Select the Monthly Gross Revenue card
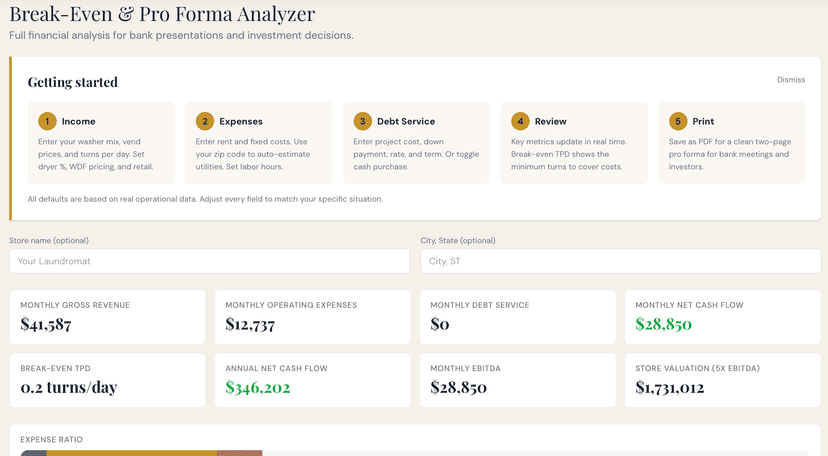Viewport: 828px width, 456px height. [107, 317]
